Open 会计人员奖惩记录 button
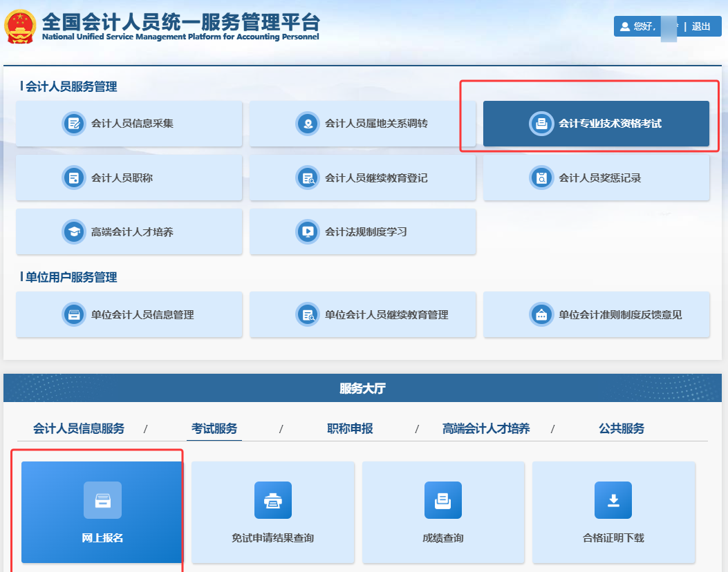This screenshot has height=572, width=728. tap(596, 178)
